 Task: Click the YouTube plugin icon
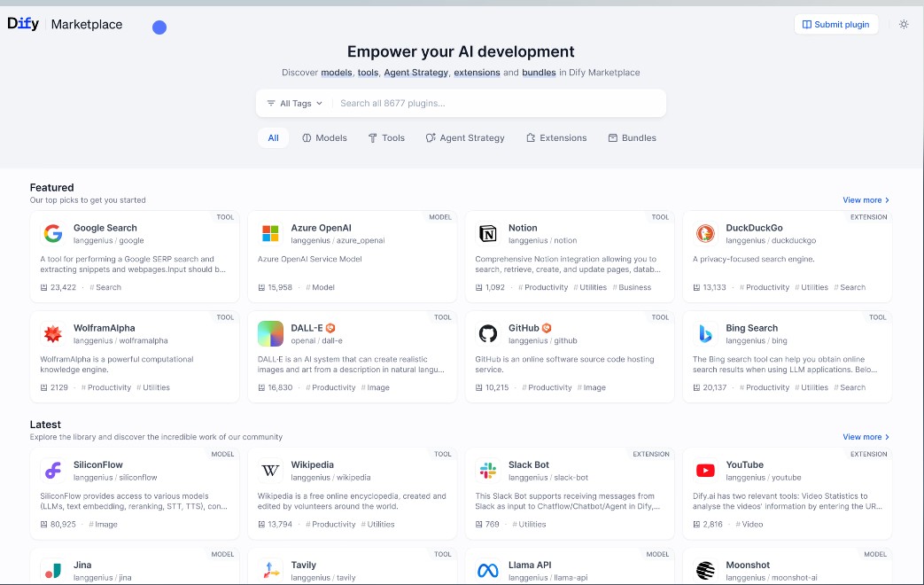[705, 471]
